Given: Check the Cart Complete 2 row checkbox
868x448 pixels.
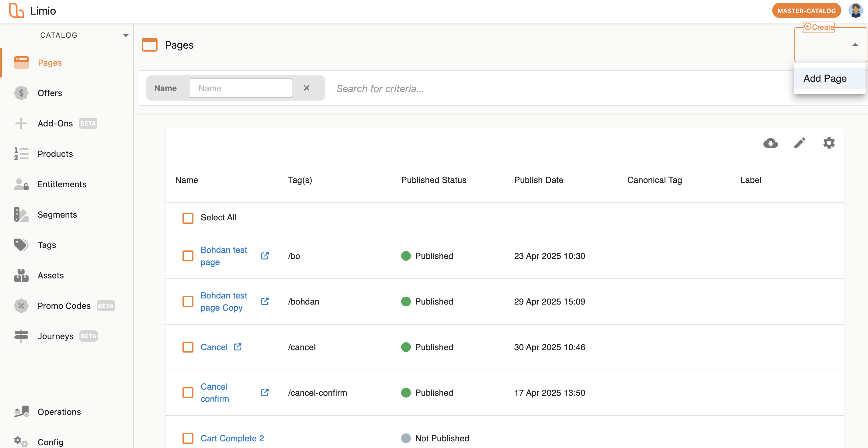Looking at the screenshot, I should click(x=188, y=438).
